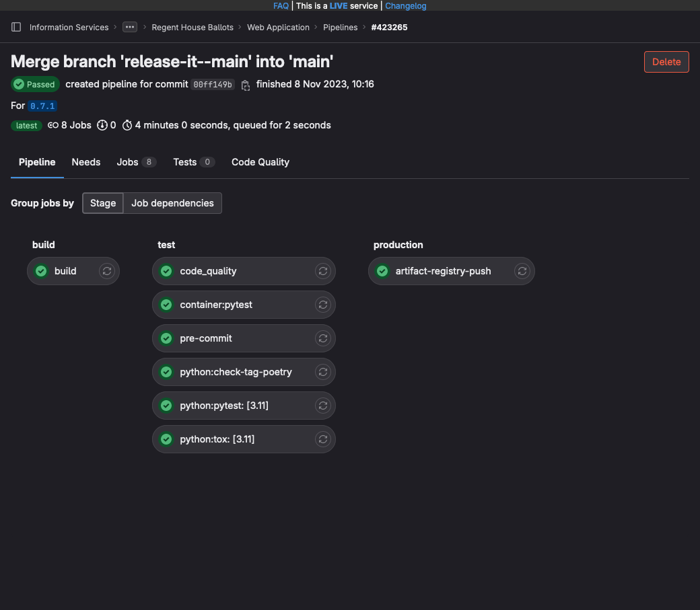Open the Changelog link
This screenshot has width=700, height=610.
click(405, 5)
